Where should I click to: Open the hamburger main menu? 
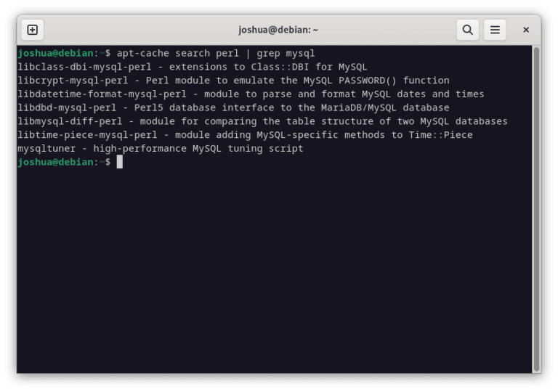495,30
